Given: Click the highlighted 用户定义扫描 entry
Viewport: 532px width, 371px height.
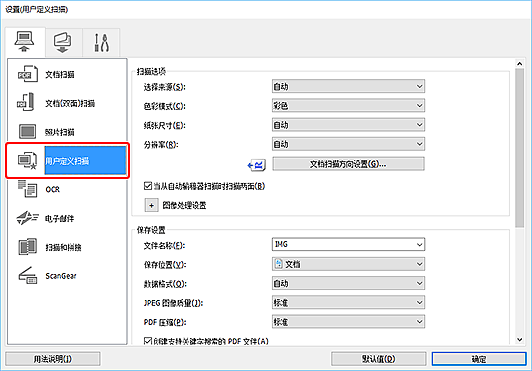Looking at the screenshot, I should pyautogui.click(x=85, y=161).
